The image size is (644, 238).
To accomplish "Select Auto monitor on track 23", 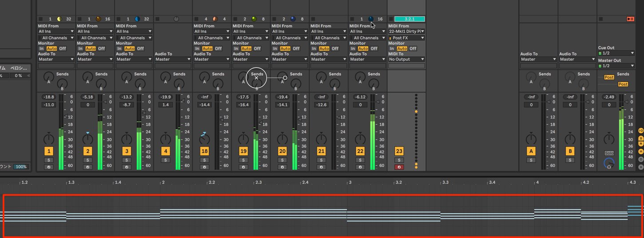I will pyautogui.click(x=402, y=48).
